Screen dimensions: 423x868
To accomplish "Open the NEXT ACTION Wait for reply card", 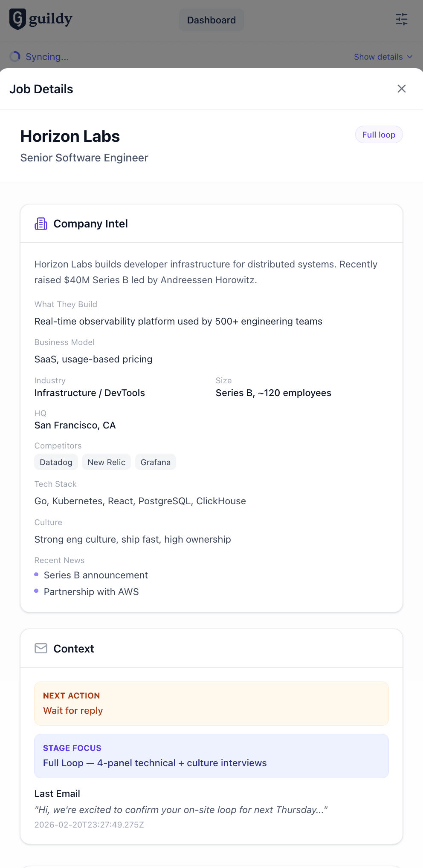I will (211, 703).
